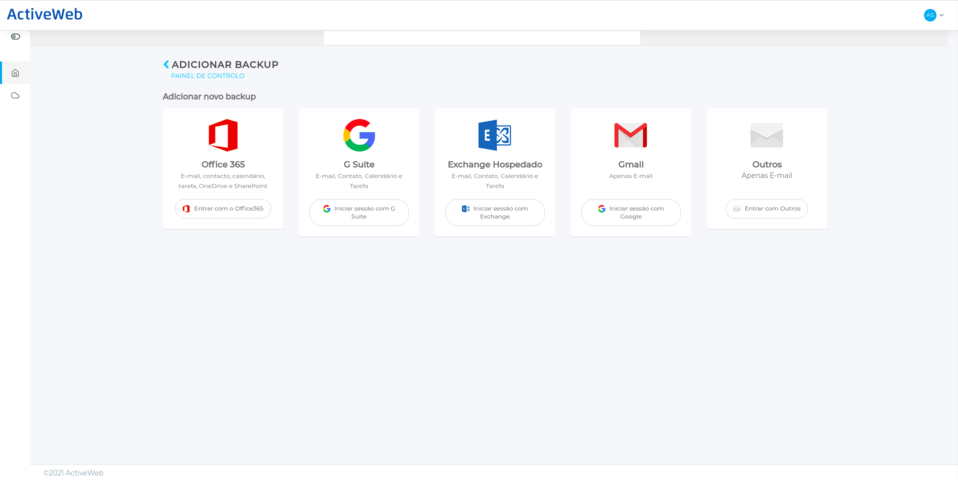Viewport: 958px width, 480px height.
Task: Open the home icon in sidebar
Action: click(x=15, y=73)
